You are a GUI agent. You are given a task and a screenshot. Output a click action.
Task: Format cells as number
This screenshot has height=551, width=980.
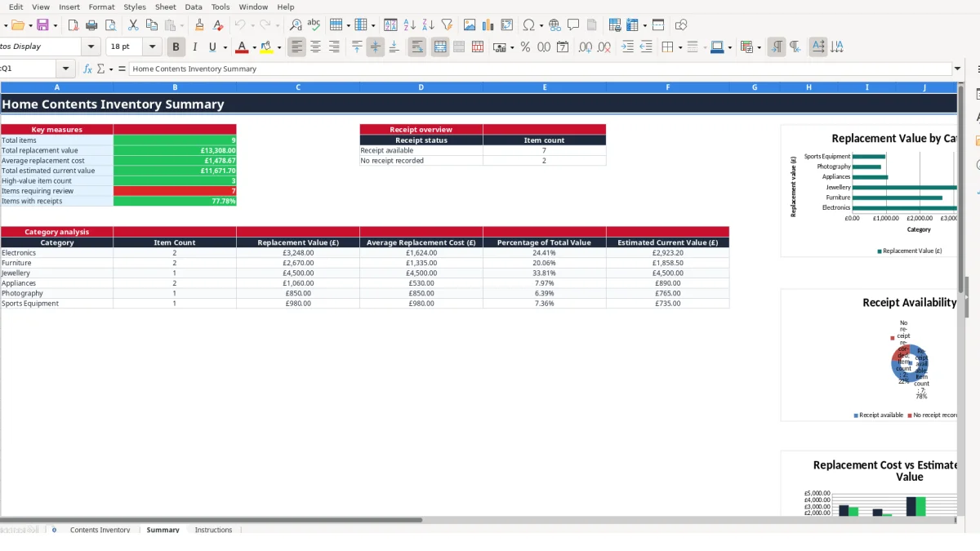point(544,47)
